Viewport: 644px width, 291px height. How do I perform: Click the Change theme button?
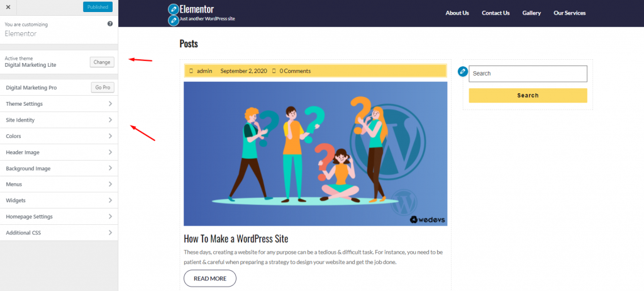[x=102, y=62]
